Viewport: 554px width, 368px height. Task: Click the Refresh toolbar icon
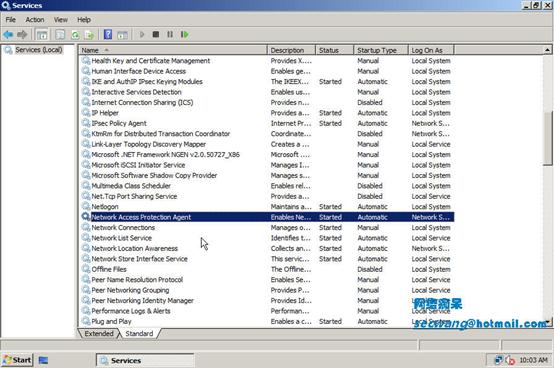pyautogui.click(x=75, y=35)
